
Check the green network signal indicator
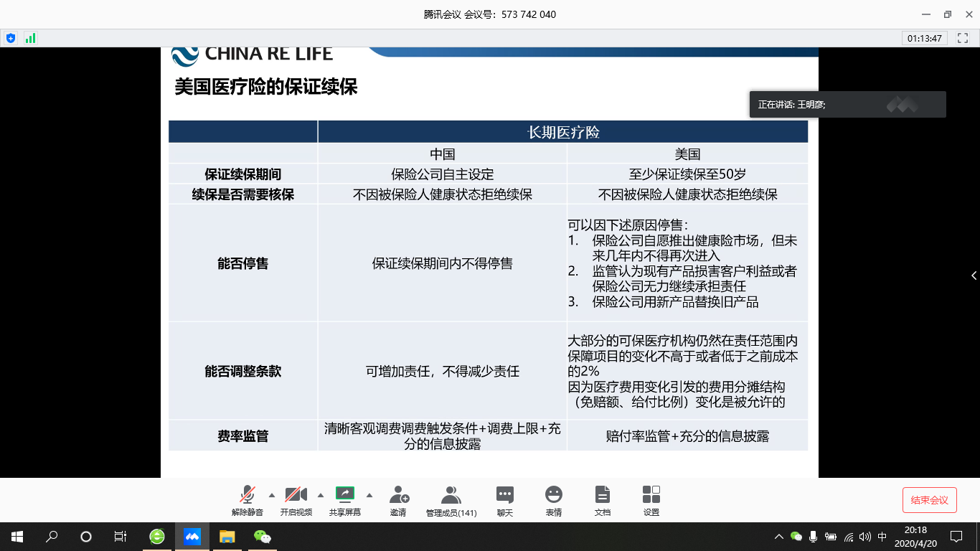click(30, 38)
